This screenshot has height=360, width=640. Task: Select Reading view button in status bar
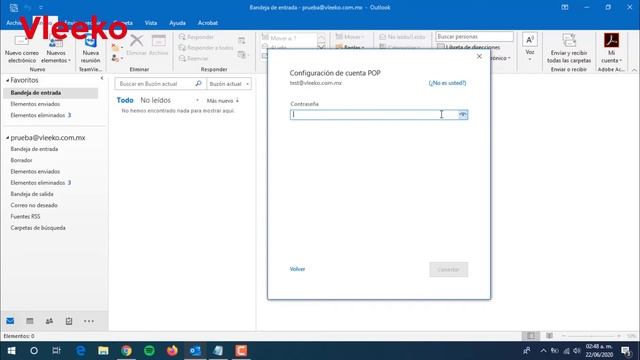pos(549,336)
